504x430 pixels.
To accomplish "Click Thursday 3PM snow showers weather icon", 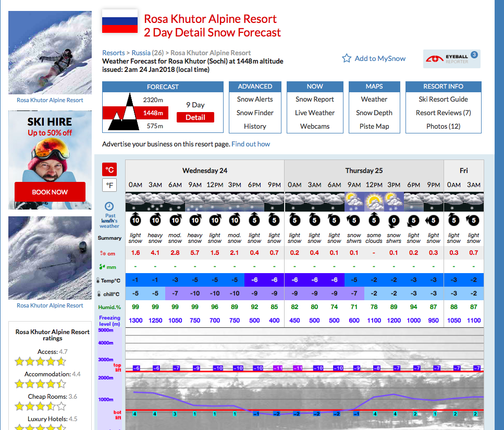I will pos(394,202).
